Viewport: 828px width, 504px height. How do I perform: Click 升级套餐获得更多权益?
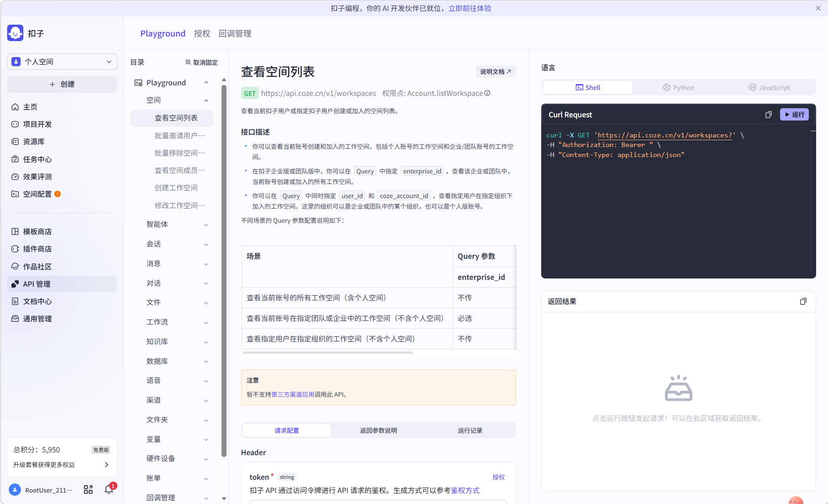pos(61,465)
